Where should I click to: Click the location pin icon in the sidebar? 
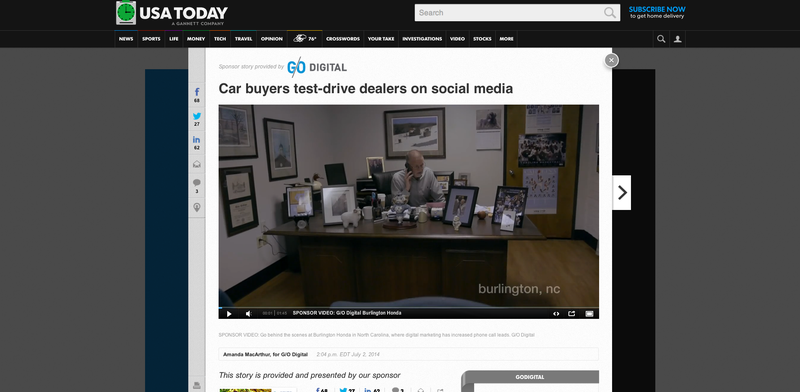[197, 208]
